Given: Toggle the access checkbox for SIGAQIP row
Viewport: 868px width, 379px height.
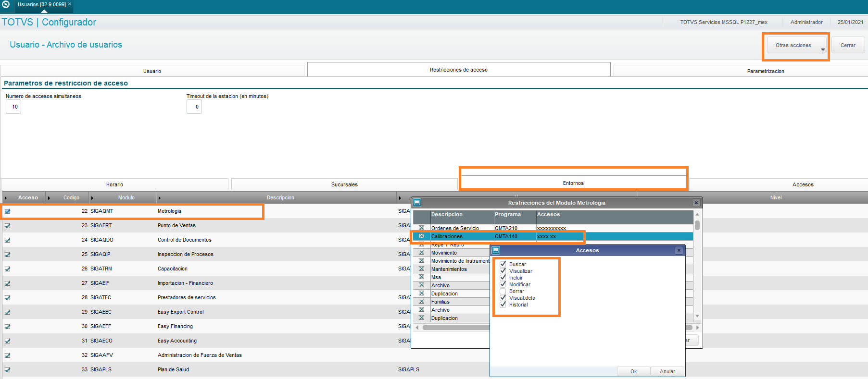Looking at the screenshot, I should point(7,255).
